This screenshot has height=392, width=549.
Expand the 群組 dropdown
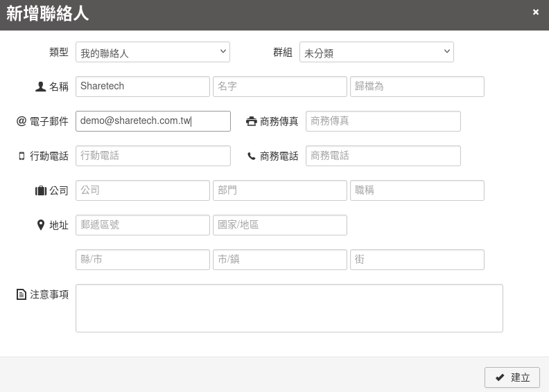pos(376,52)
